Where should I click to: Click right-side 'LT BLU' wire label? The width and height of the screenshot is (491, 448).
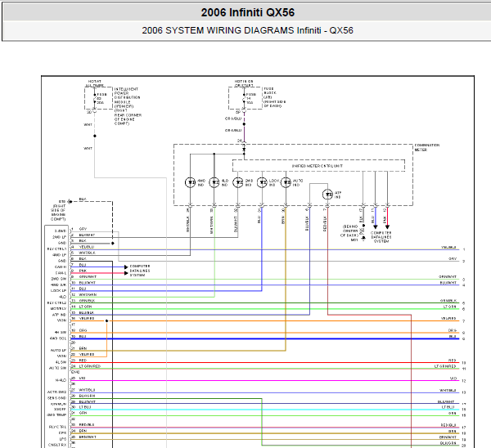click(448, 407)
